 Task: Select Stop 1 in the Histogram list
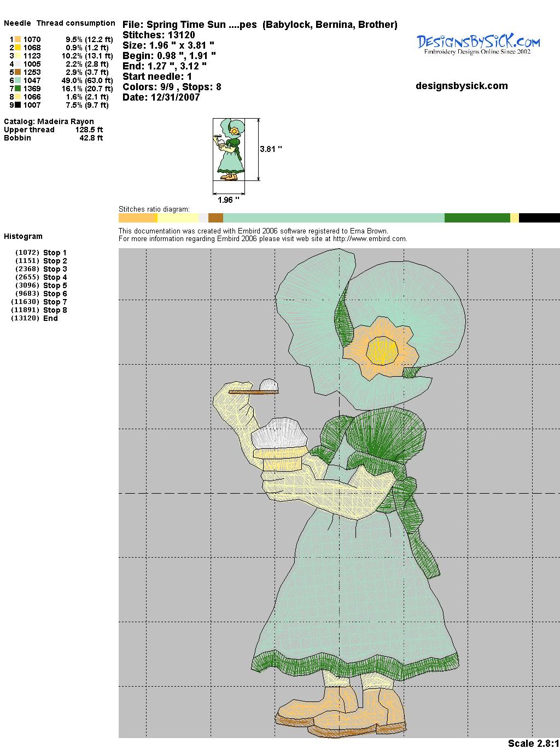tap(55, 253)
